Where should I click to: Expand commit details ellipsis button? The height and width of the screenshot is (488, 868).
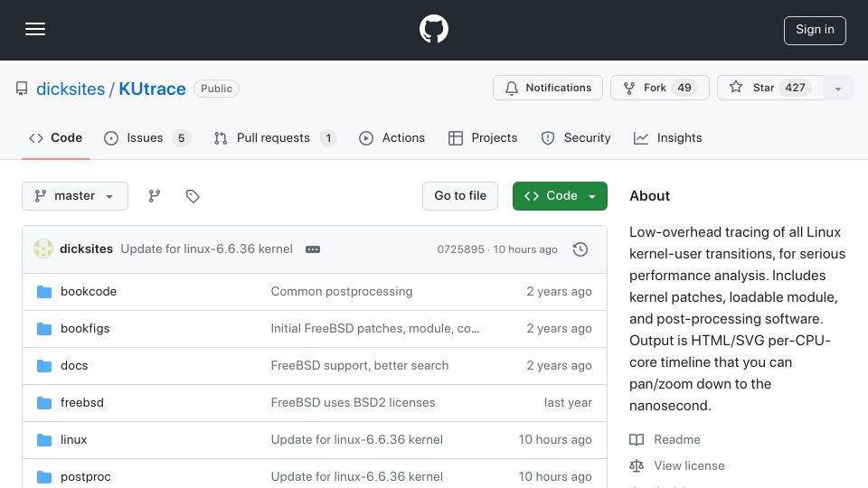point(313,249)
